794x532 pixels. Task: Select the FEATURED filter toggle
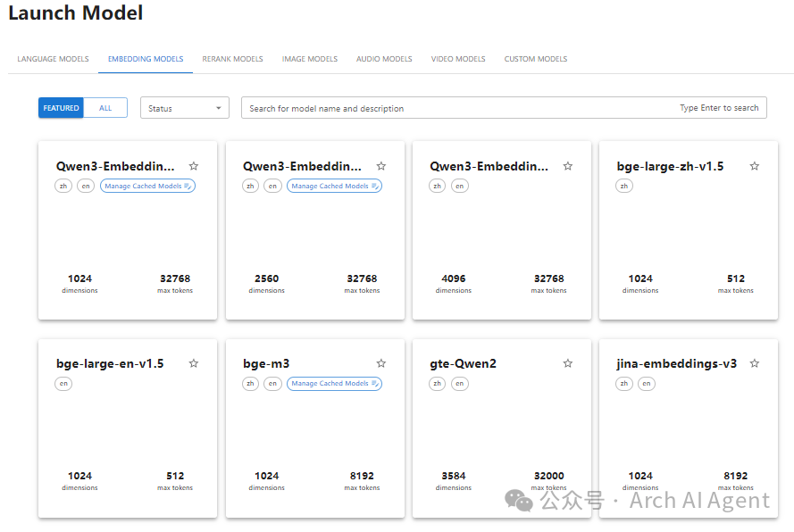point(61,108)
